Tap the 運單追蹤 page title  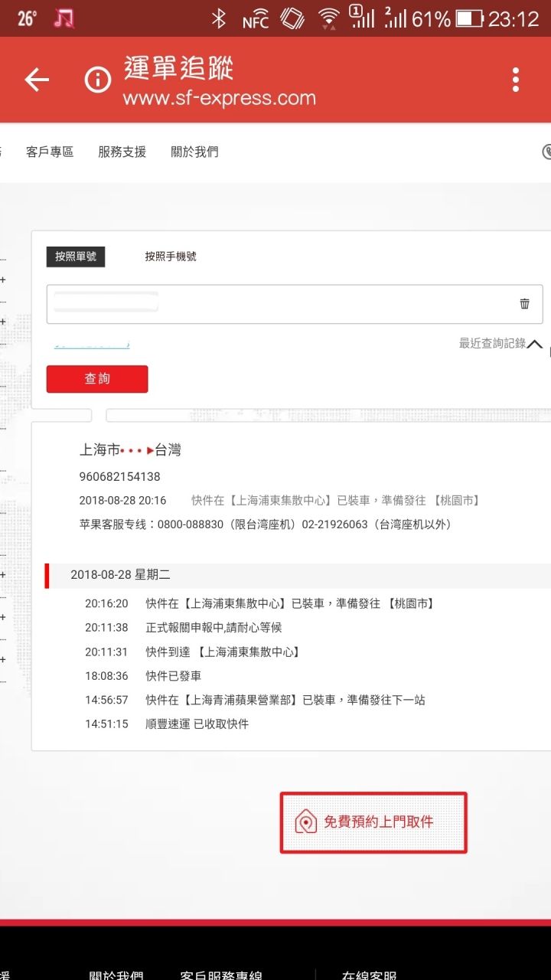pos(178,68)
